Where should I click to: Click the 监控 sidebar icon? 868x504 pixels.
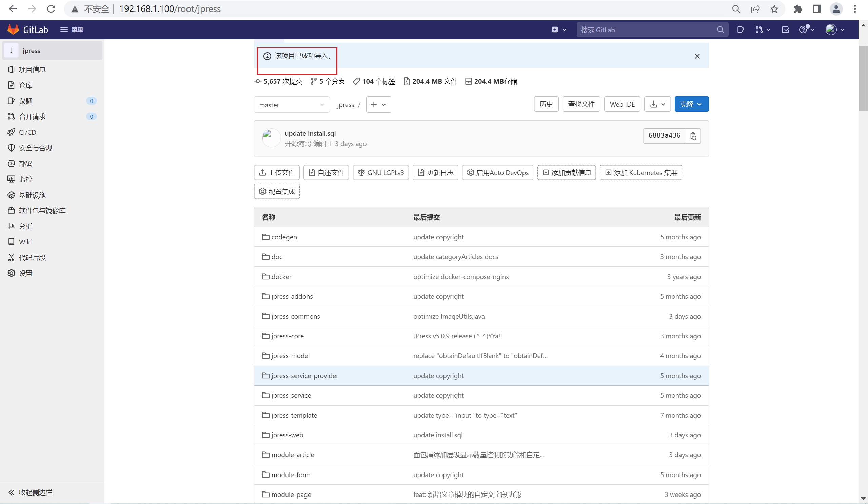pyautogui.click(x=12, y=179)
